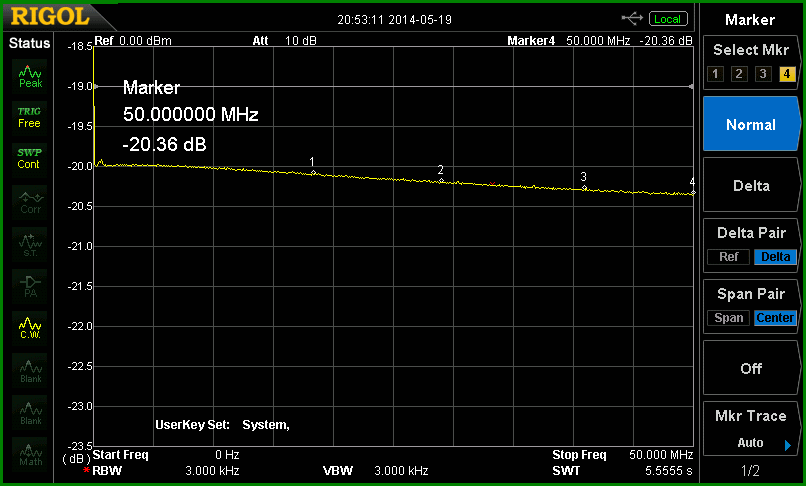This screenshot has width=806, height=486.
Task: Select marker 2 in Select Mkr
Action: pos(739,74)
